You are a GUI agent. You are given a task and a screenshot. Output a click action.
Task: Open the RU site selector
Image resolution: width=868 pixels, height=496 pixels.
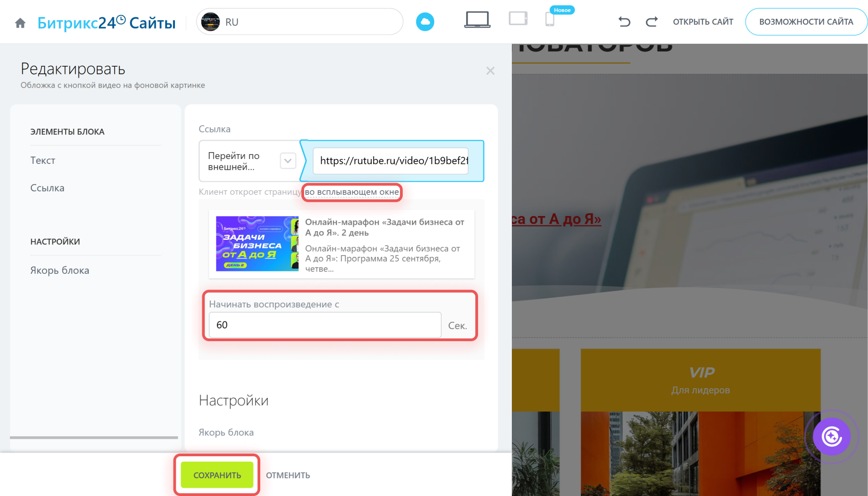[x=300, y=22]
